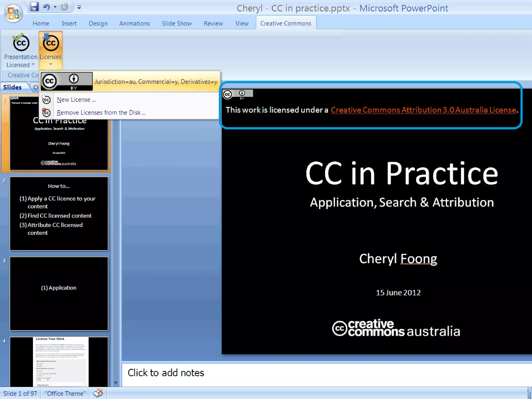
Task: Switch to the Slides pane tab
Action: tap(12, 87)
